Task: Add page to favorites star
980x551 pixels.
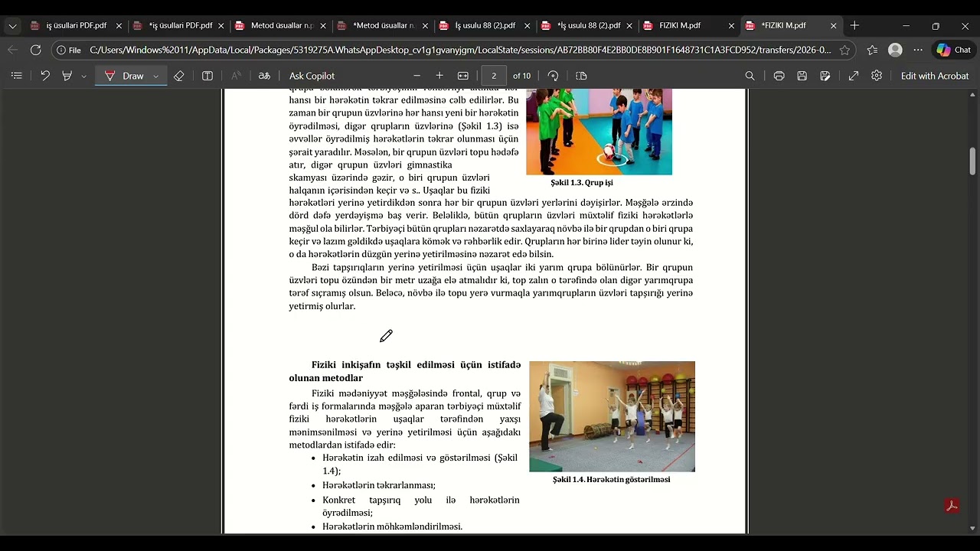Action: [x=844, y=50]
